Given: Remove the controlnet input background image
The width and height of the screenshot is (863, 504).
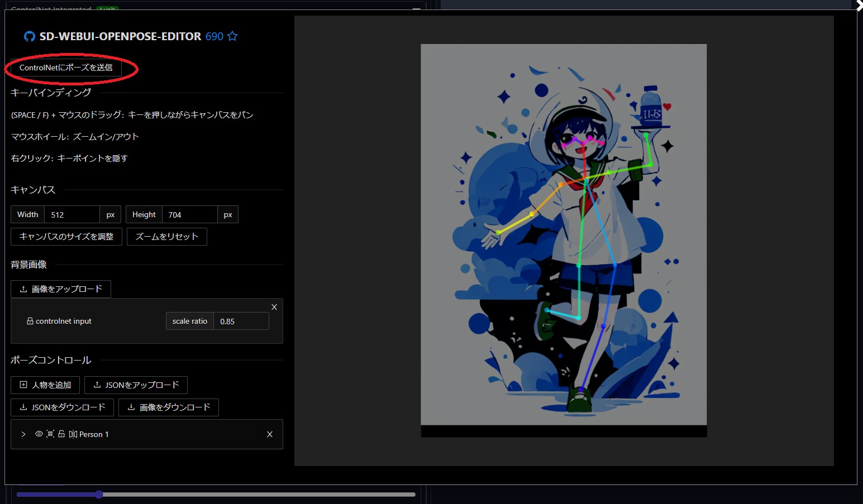Looking at the screenshot, I should point(274,307).
